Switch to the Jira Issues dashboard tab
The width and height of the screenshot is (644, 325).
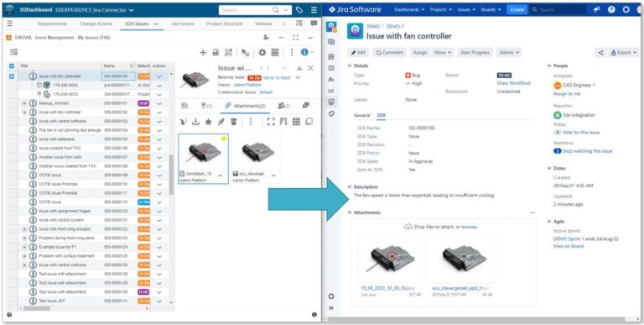182,24
